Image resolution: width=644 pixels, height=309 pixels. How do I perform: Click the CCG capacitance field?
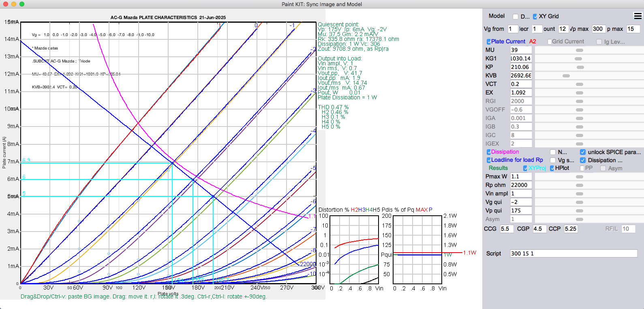tap(507, 229)
